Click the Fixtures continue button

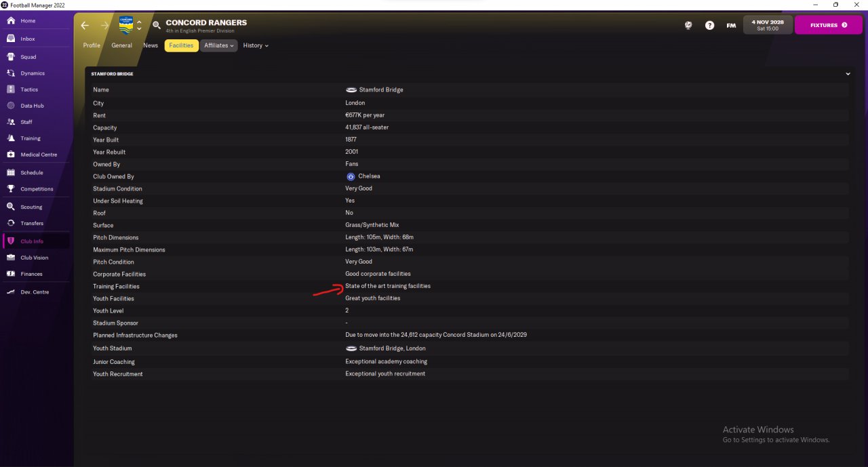tap(828, 25)
